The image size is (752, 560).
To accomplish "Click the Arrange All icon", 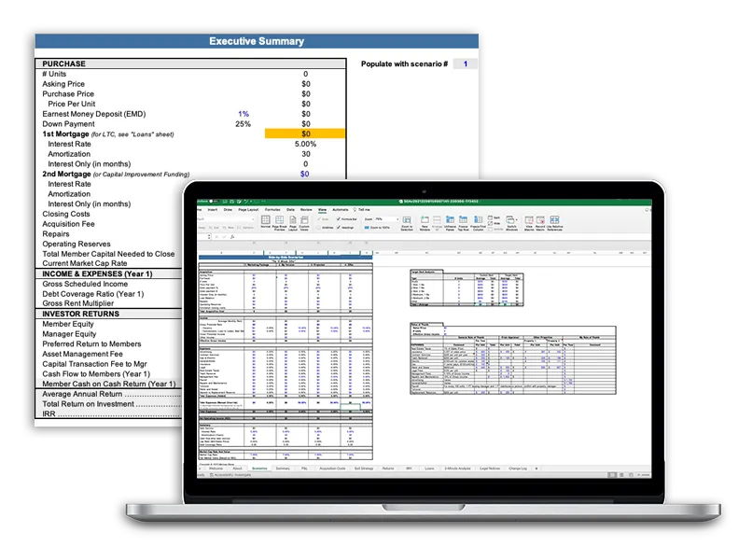I will tap(437, 219).
